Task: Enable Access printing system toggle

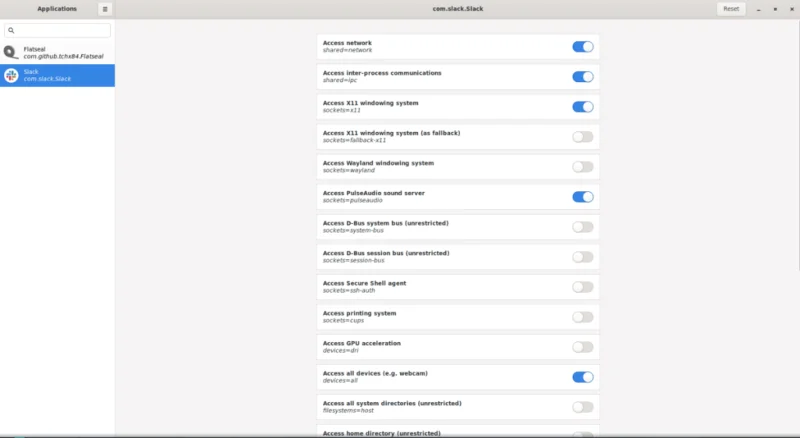Action: point(583,318)
